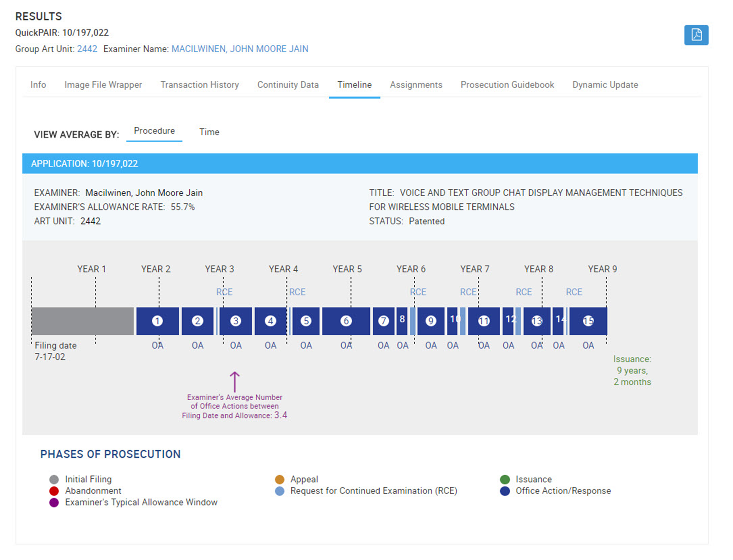Screen dimensions: 733x560
Task: Open the Prosecution Guidebook tab
Action: [x=507, y=85]
